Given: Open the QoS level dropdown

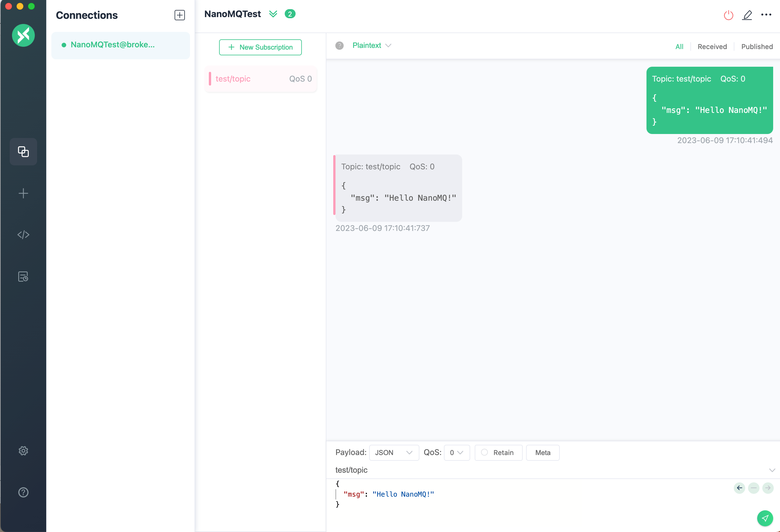Looking at the screenshot, I should [x=456, y=452].
